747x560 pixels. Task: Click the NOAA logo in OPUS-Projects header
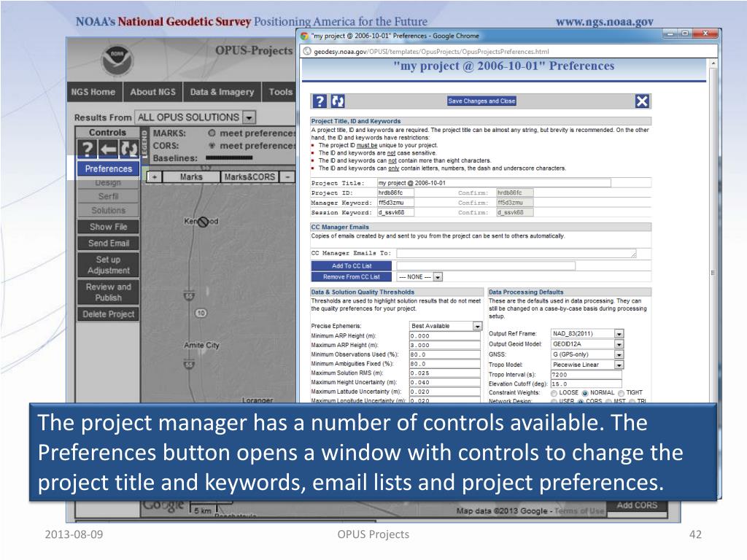(117, 61)
